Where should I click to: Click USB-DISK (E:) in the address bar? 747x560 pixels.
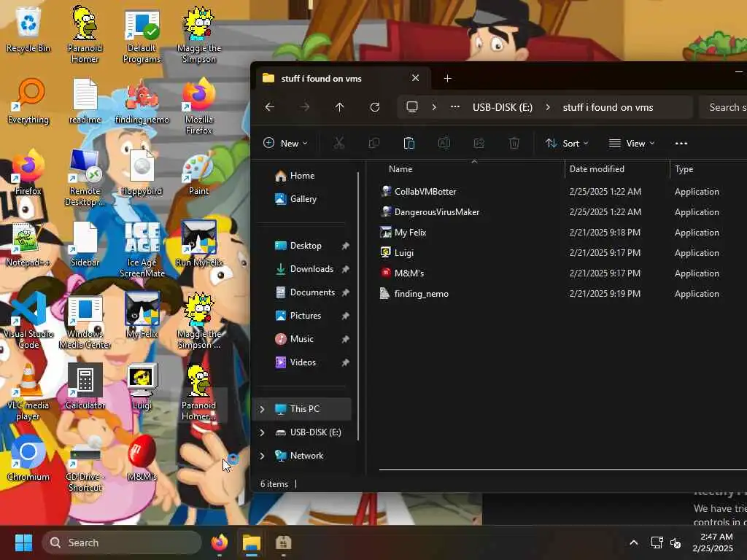[502, 107]
